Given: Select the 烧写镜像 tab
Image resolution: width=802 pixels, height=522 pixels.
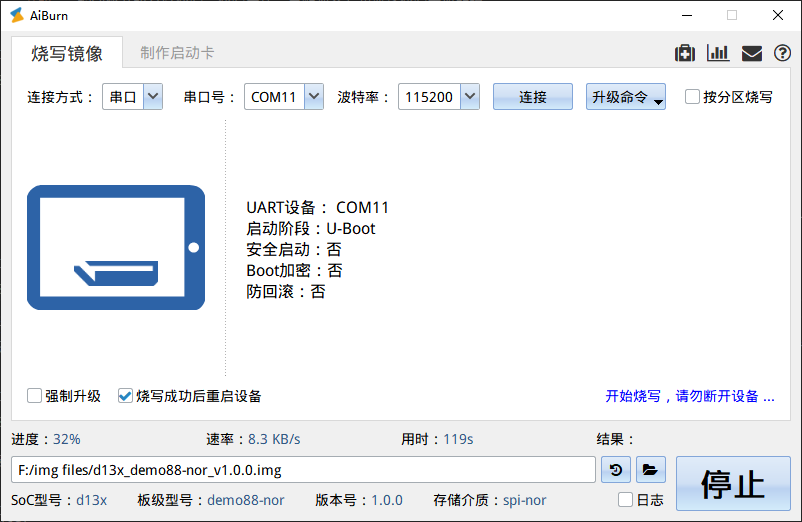Looking at the screenshot, I should pyautogui.click(x=67, y=53).
